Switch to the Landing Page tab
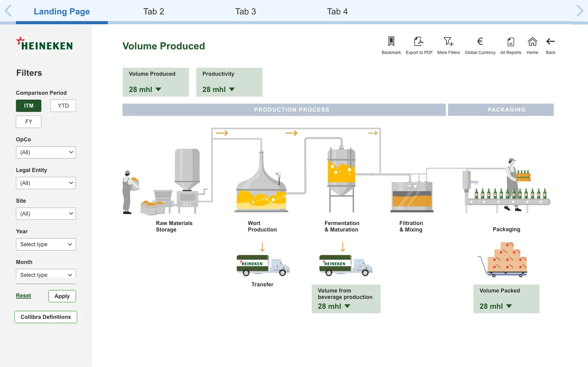588x367 pixels. pos(62,11)
